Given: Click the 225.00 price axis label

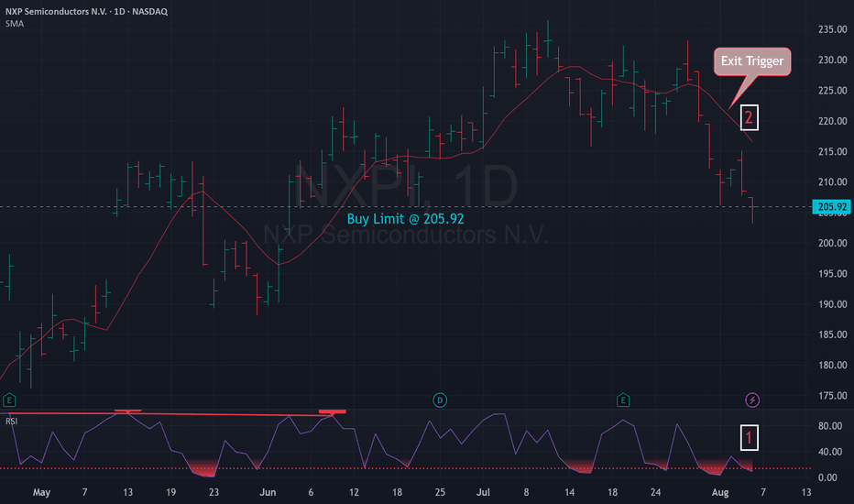Looking at the screenshot, I should pyautogui.click(x=832, y=91).
